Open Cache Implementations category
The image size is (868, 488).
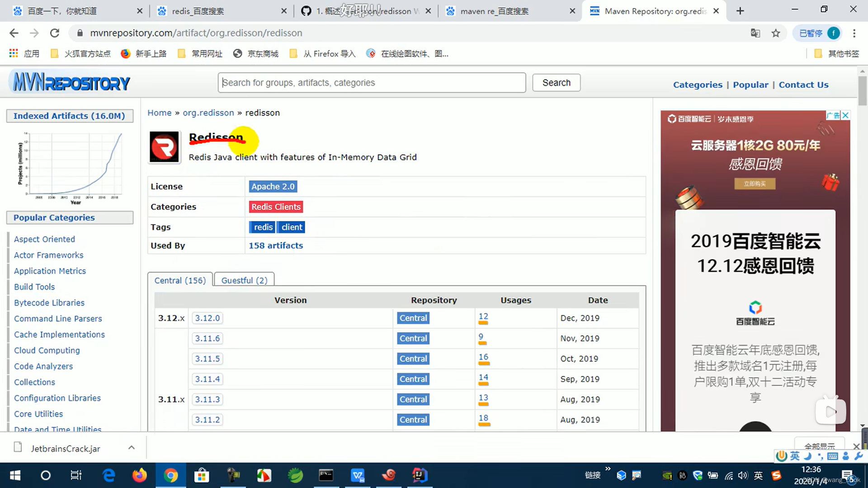tap(59, 334)
